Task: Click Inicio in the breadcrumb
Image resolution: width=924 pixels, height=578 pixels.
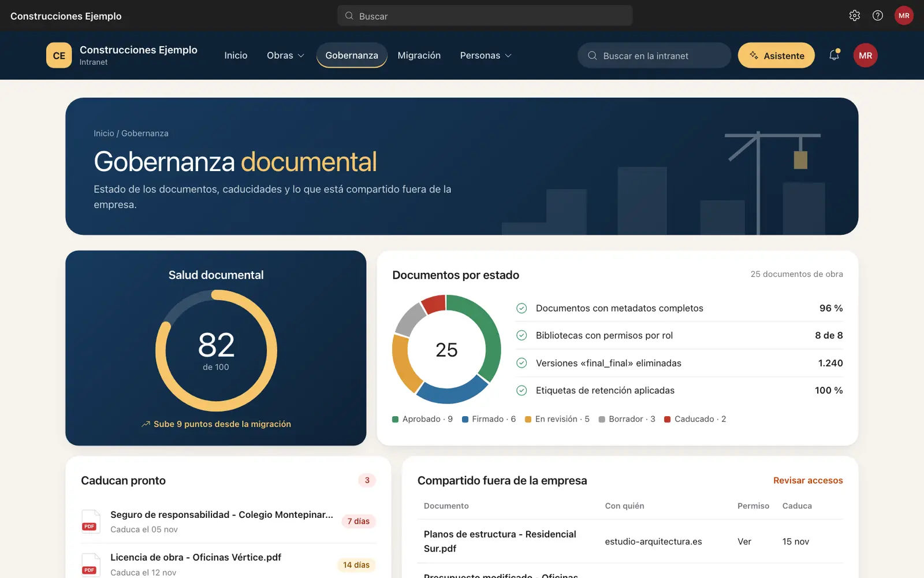Action: (x=104, y=134)
